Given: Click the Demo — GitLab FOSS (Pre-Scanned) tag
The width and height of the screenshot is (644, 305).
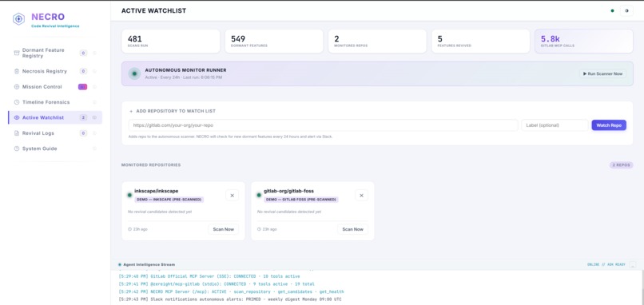Looking at the screenshot, I should coord(301,200).
